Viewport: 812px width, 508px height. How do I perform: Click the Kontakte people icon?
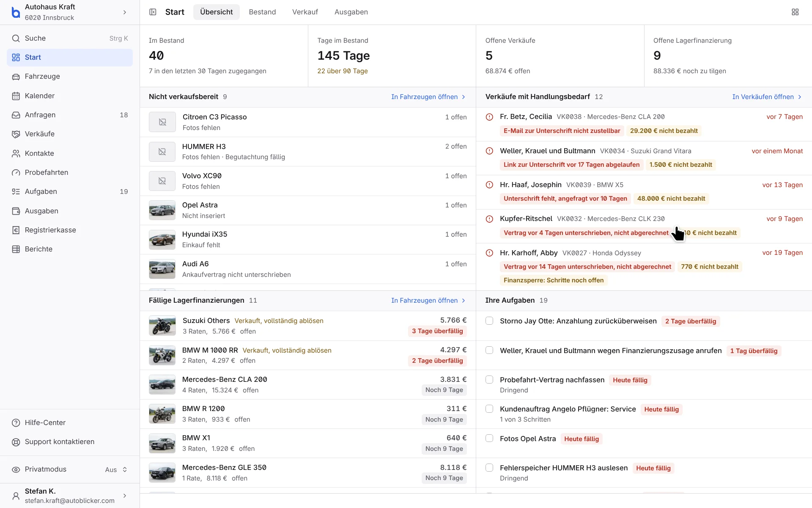pos(16,153)
